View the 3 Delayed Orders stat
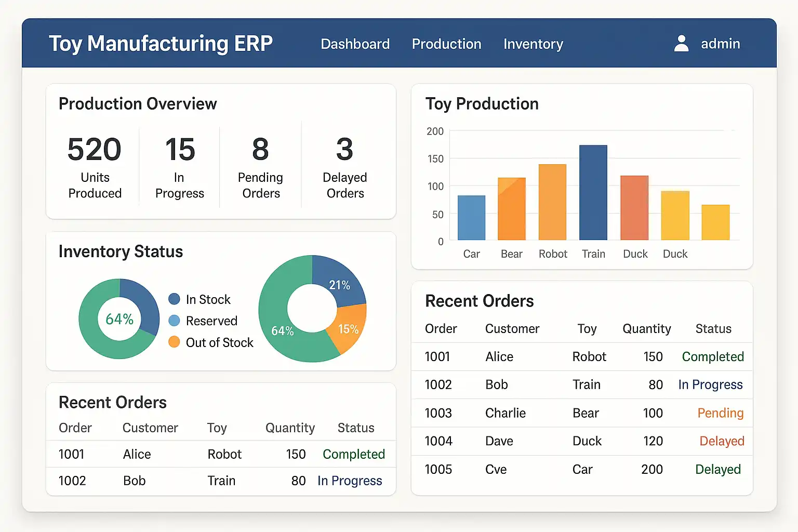 (345, 167)
